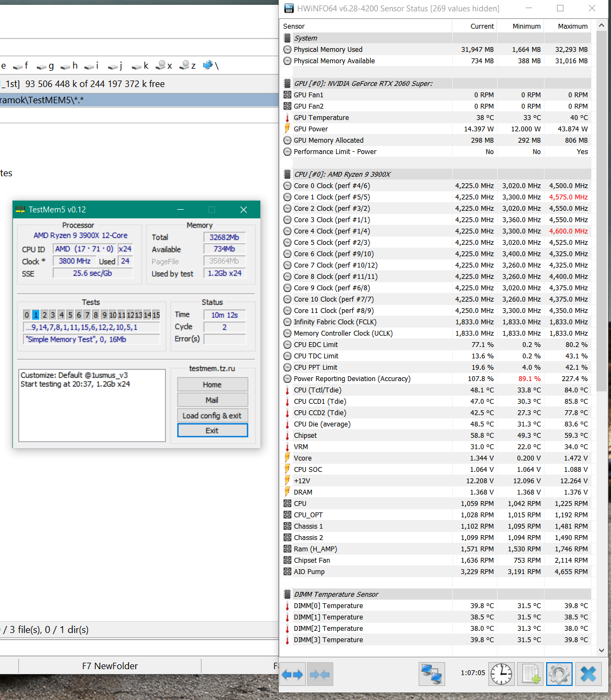Select the GPU Temperature row
611x700 pixels.
tap(435, 118)
